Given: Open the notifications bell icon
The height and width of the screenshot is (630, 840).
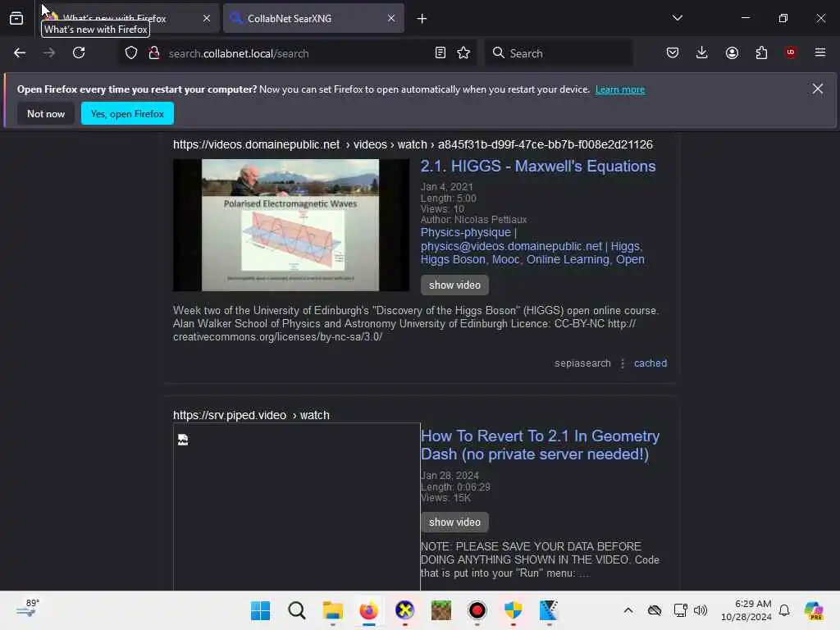Looking at the screenshot, I should point(783,610).
